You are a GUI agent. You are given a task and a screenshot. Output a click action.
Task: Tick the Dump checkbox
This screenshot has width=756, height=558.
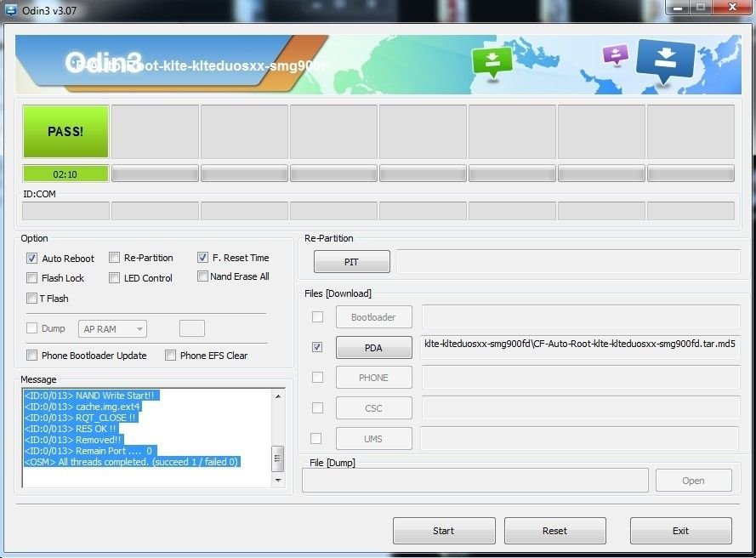[x=31, y=328]
